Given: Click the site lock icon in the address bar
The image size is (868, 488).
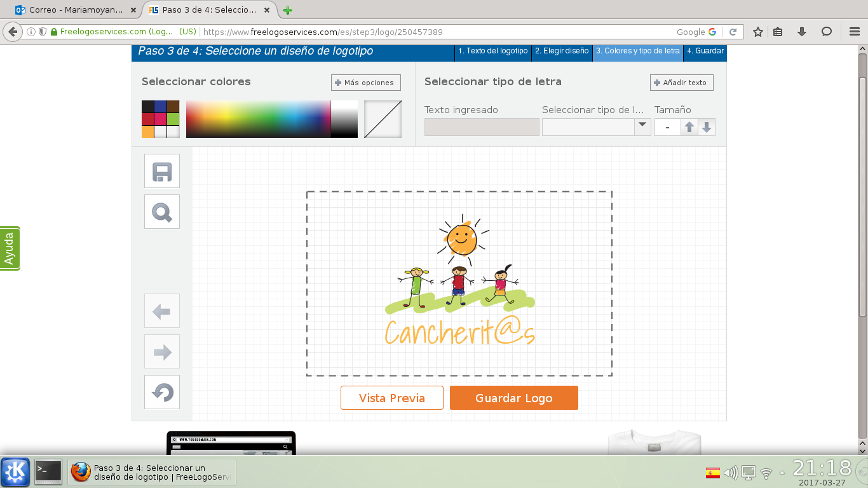Looking at the screenshot, I should (x=54, y=32).
